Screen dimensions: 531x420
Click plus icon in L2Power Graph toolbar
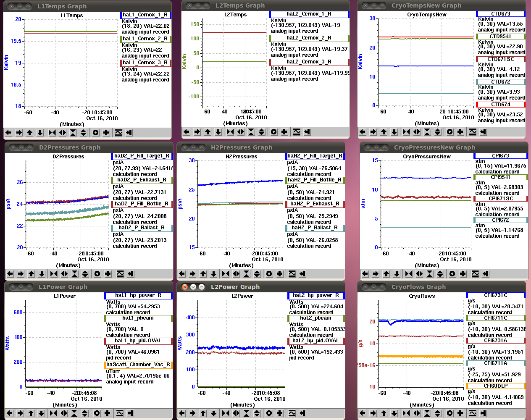280,413
